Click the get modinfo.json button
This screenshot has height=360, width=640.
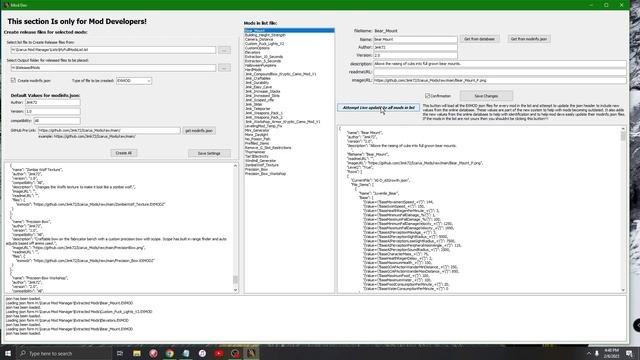pos(199,131)
